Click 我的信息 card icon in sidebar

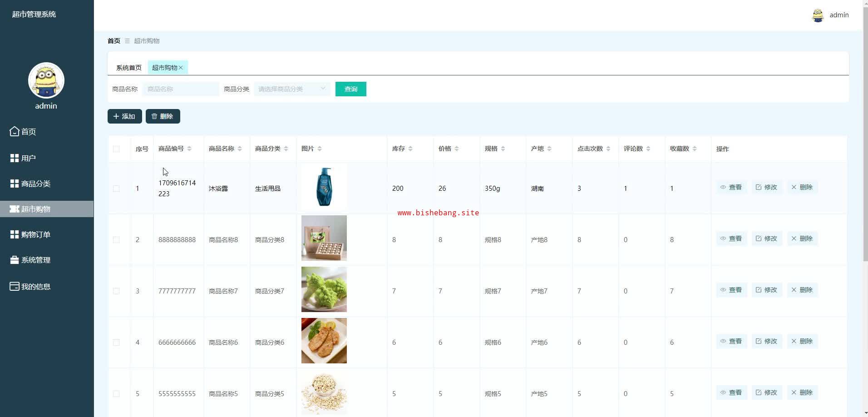pos(15,287)
